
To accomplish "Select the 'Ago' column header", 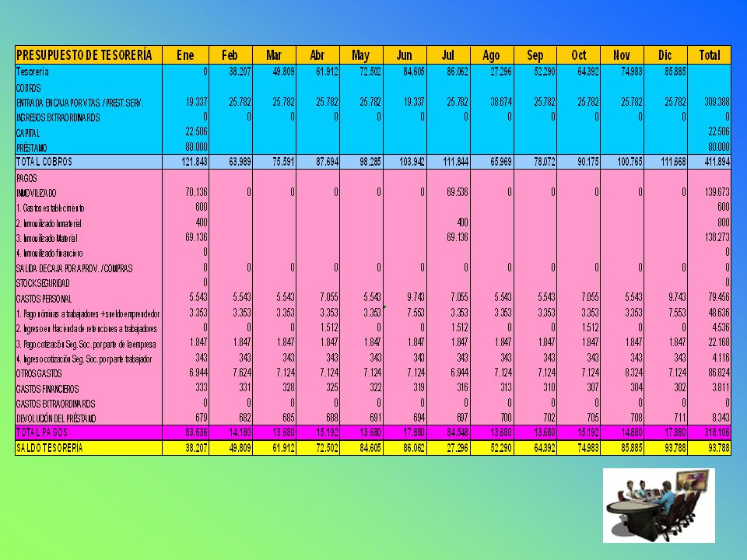I will [492, 55].
